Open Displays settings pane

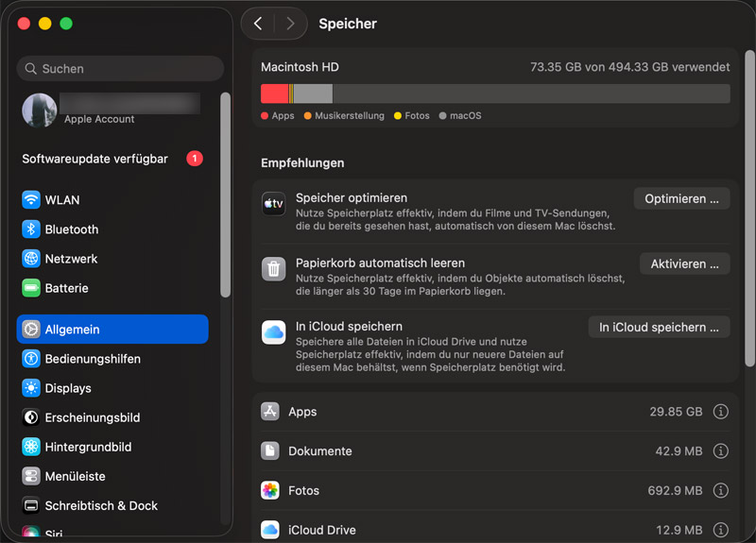click(x=112, y=388)
